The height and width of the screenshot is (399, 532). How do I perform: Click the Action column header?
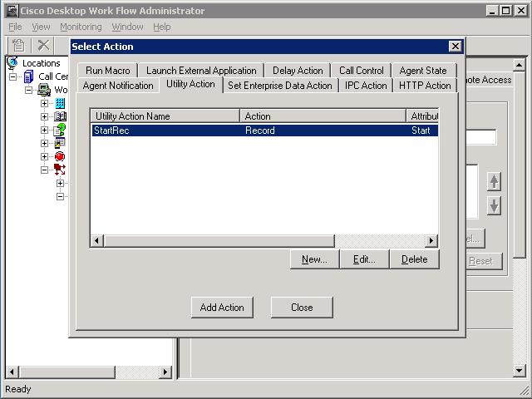(323, 116)
